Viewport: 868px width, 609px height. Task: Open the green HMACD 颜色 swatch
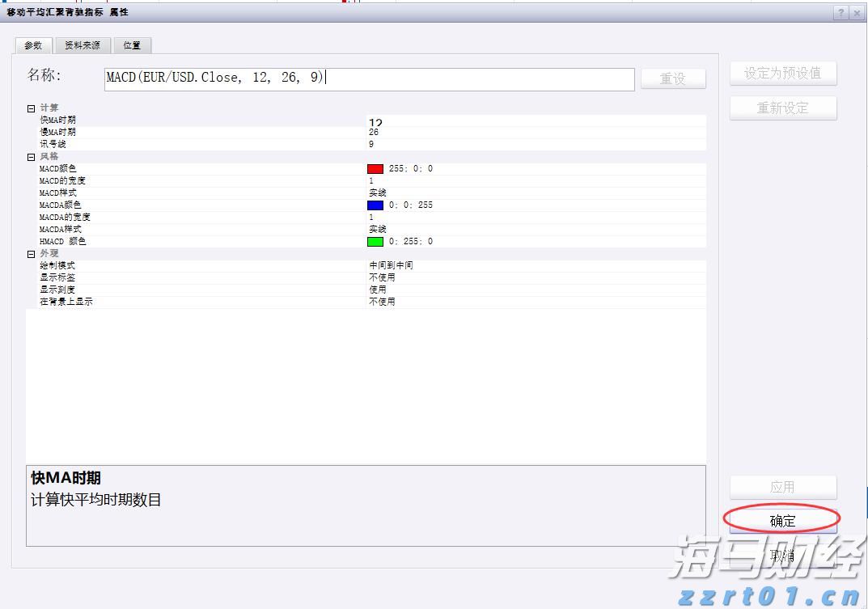(375, 242)
